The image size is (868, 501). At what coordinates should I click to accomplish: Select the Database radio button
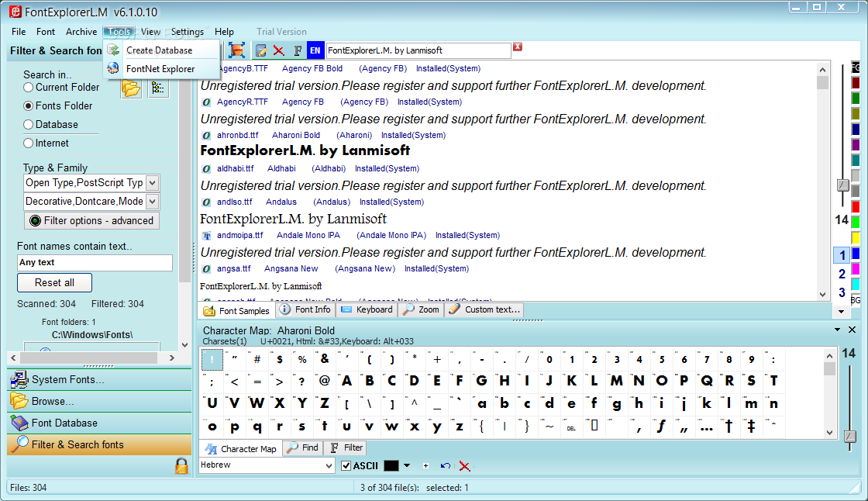tap(28, 125)
